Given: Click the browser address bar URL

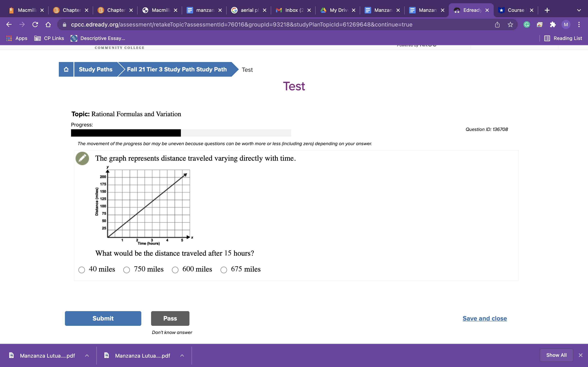Looking at the screenshot, I should pyautogui.click(x=242, y=24).
